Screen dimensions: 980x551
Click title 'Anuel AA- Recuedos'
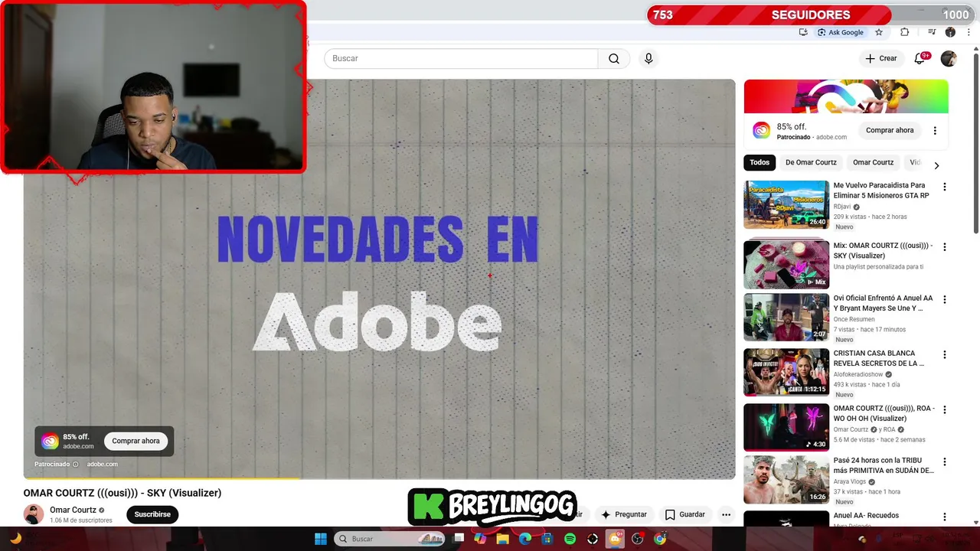pos(866,516)
